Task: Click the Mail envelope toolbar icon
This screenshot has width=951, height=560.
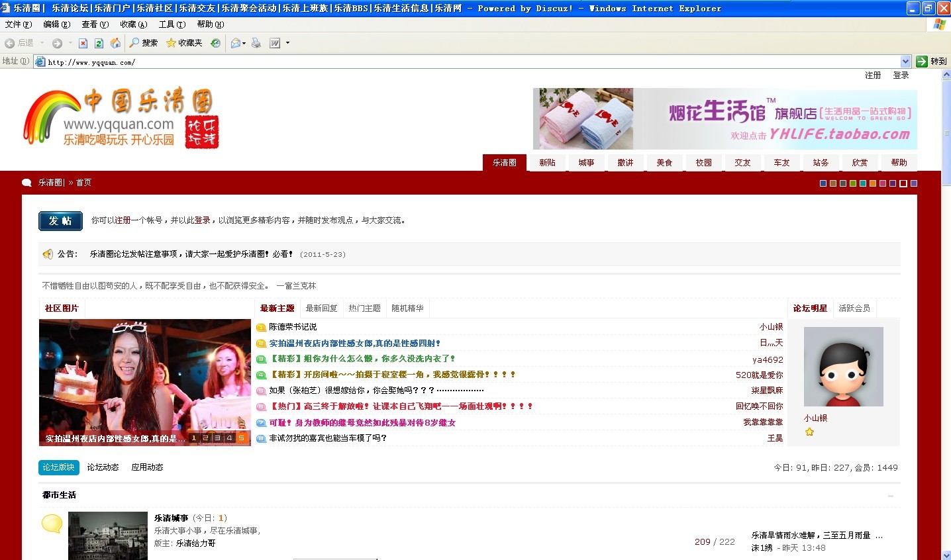Action: pos(235,43)
